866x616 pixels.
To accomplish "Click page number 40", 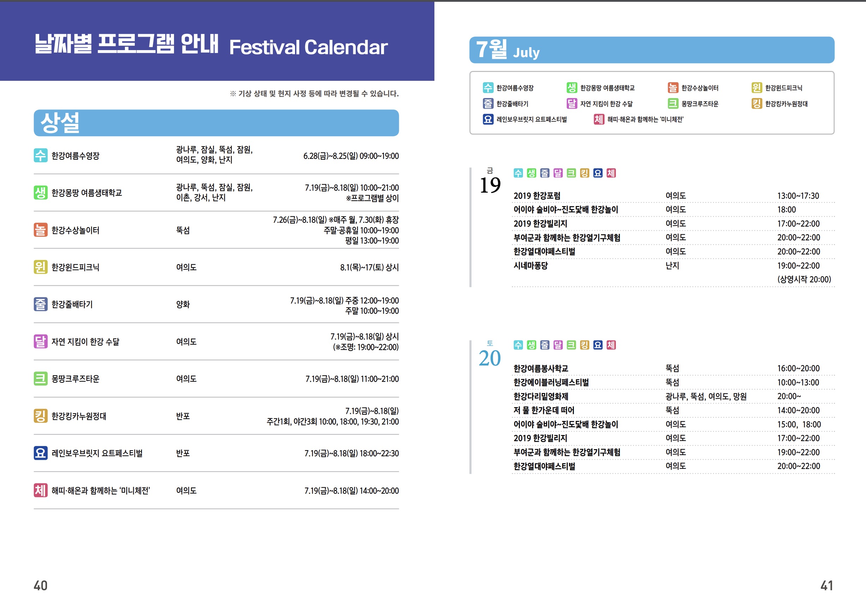I will click(41, 586).
